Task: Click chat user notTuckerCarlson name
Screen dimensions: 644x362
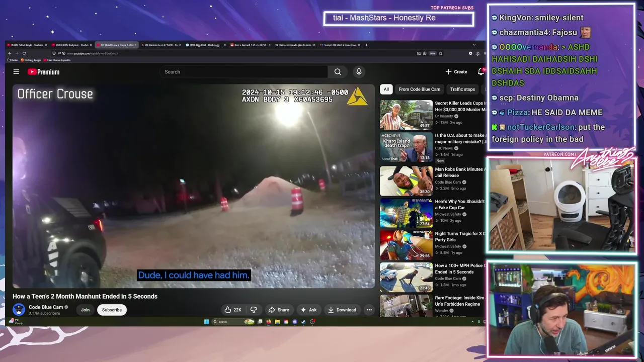Action: point(541,127)
